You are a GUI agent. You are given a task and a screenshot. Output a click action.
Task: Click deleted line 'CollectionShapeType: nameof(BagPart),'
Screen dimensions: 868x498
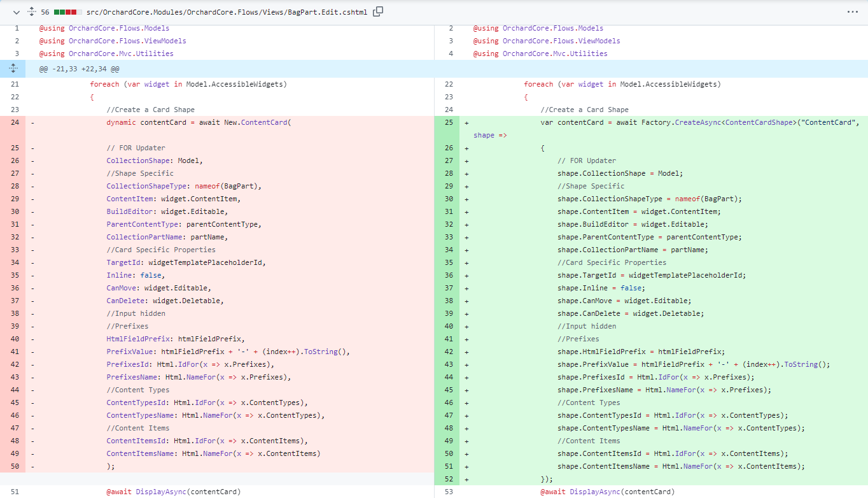tap(184, 186)
